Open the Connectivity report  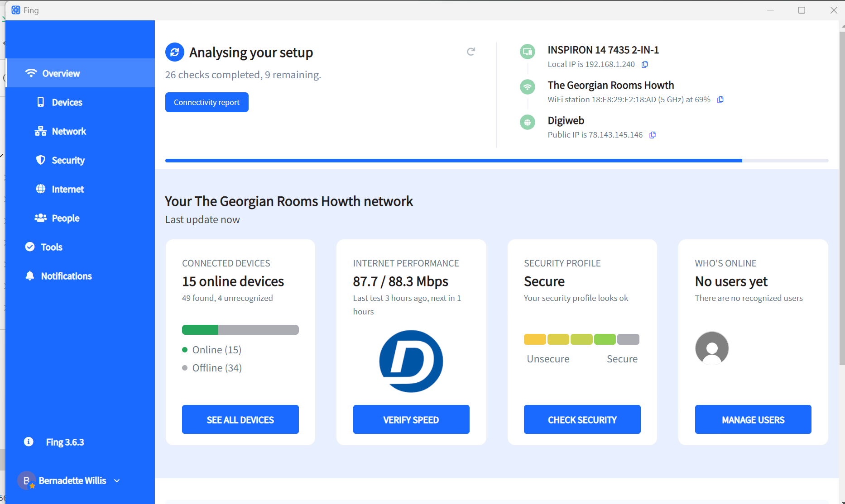tap(206, 102)
